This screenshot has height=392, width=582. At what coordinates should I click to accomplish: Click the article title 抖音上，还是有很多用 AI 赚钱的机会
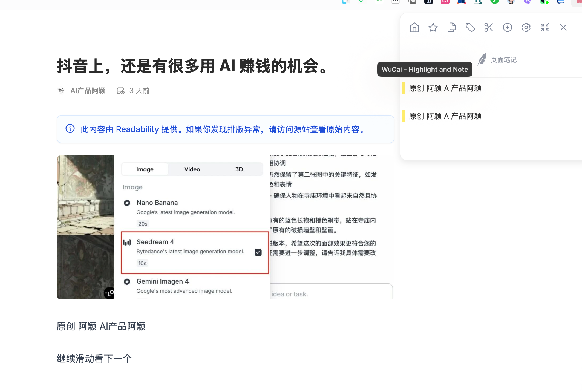coord(192,66)
